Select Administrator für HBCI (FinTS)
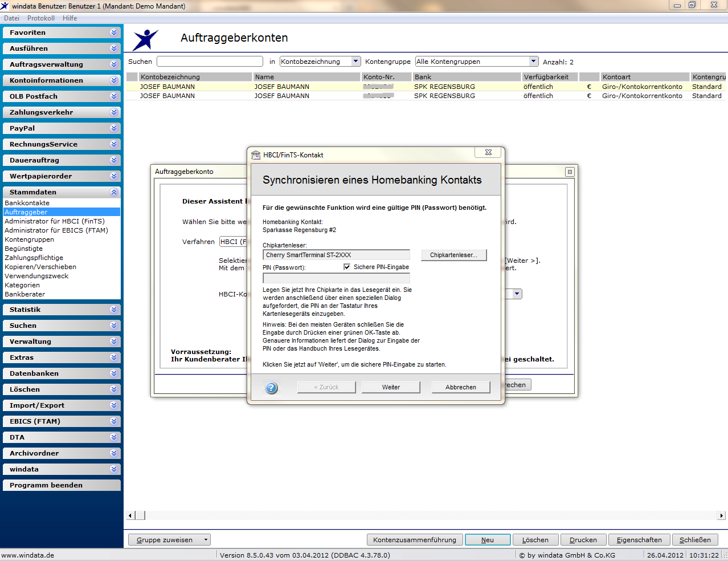Viewport: 728px width, 561px height. pyautogui.click(x=55, y=221)
